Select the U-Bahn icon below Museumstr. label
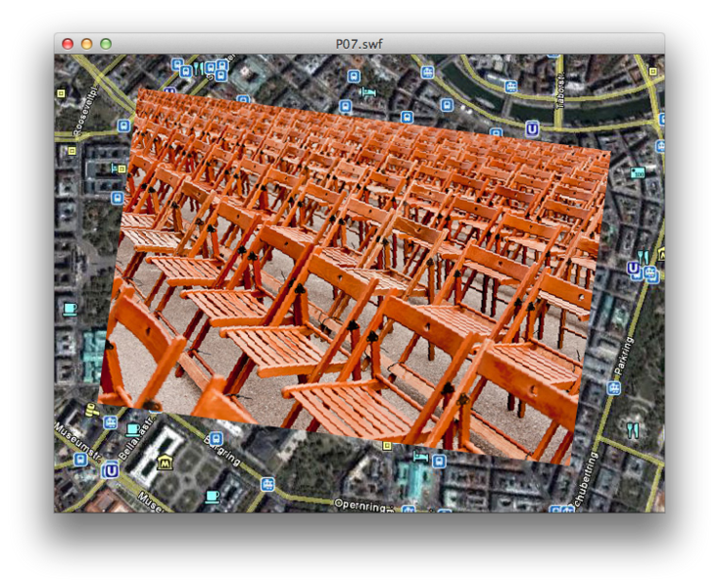This screenshot has height=588, width=719. (x=111, y=470)
